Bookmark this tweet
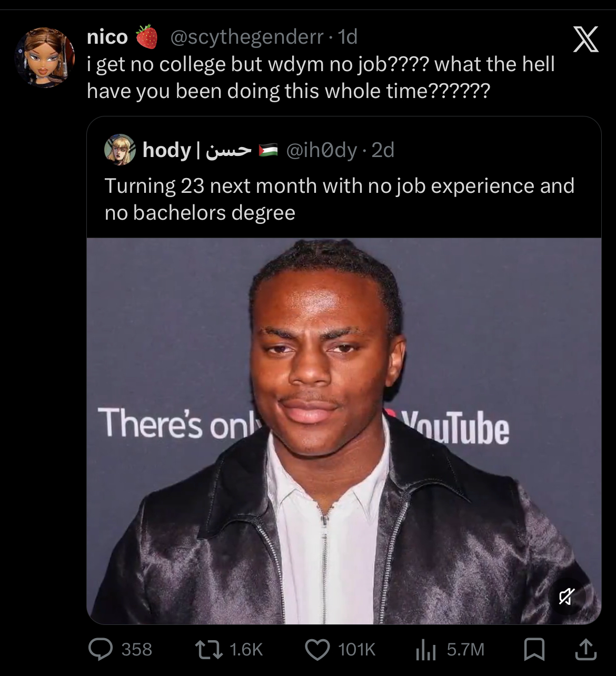The width and height of the screenshot is (616, 676). click(x=534, y=649)
